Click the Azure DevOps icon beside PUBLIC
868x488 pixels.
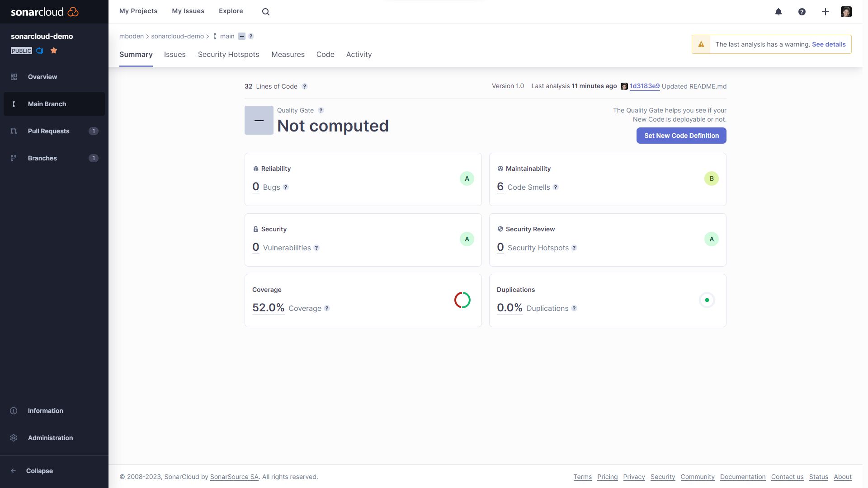(x=40, y=51)
